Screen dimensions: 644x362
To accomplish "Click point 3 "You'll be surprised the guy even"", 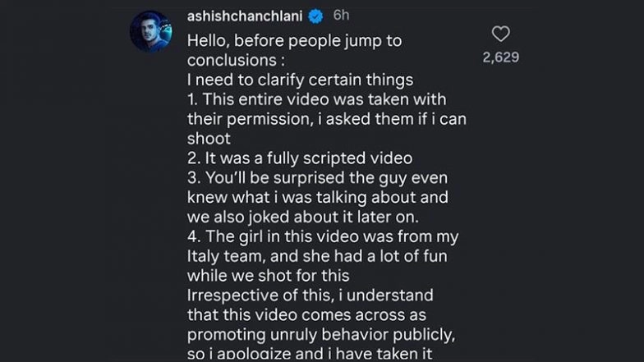I will tap(315, 179).
